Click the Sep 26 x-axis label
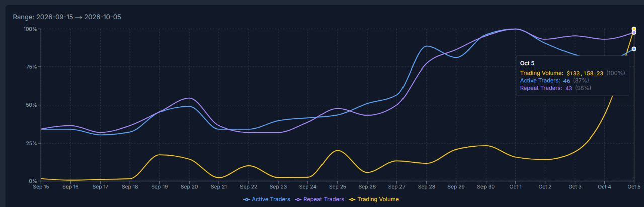 (367, 186)
